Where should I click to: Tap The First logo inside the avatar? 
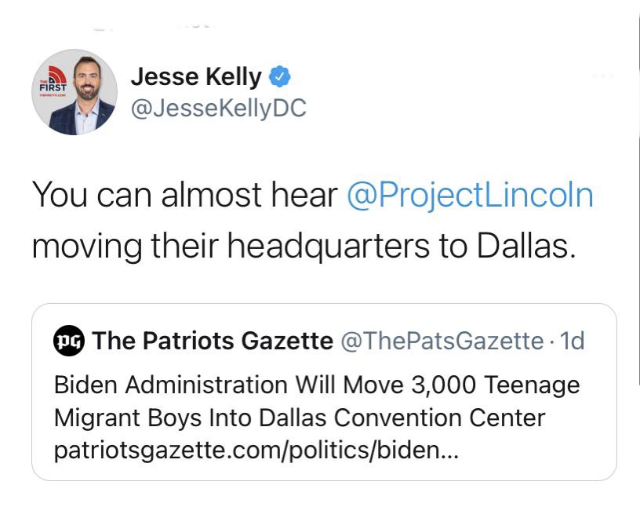(x=53, y=81)
